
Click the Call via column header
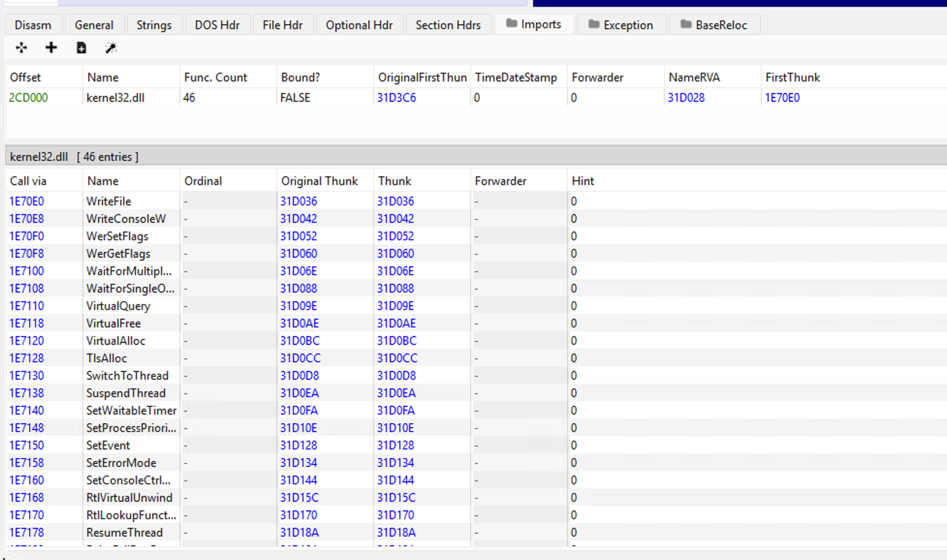(28, 181)
